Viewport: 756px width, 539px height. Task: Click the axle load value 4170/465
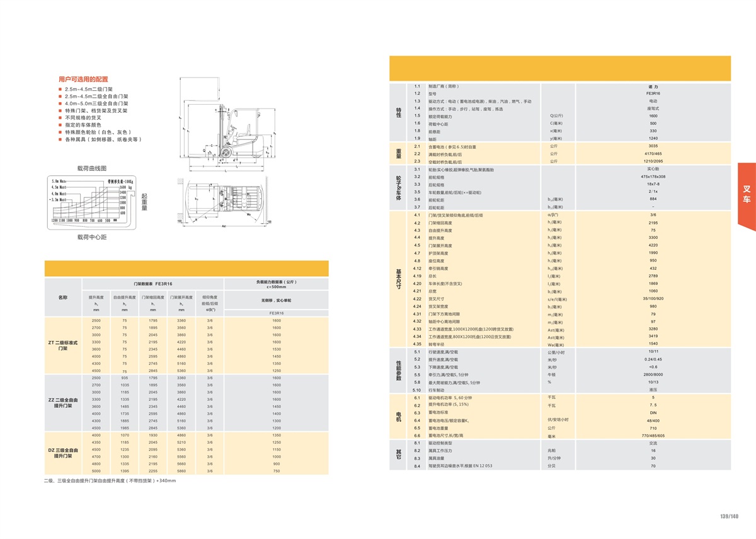pos(653,154)
